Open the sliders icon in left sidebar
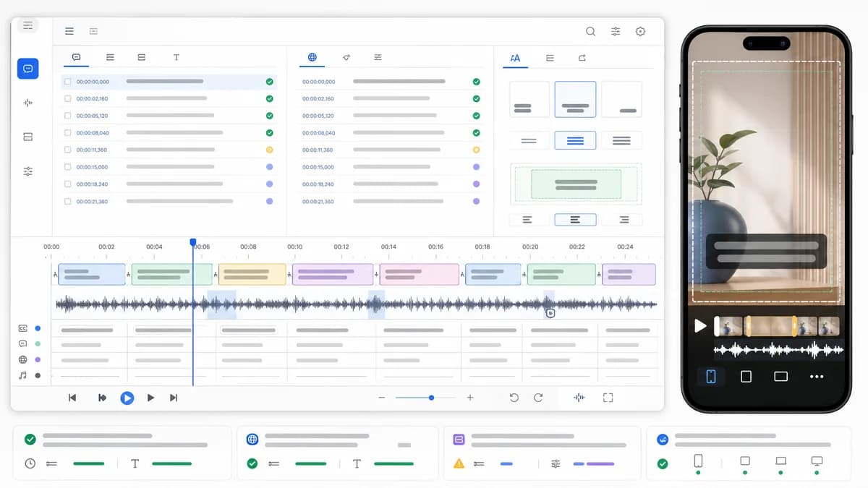This screenshot has width=868, height=488. (x=28, y=171)
